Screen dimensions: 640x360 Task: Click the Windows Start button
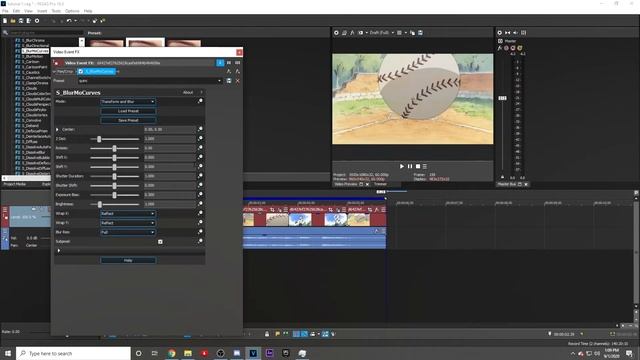coord(8,353)
